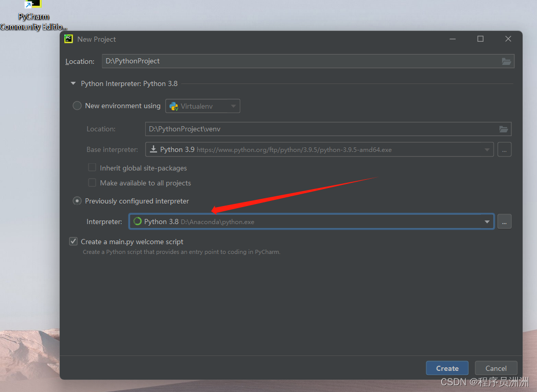Click the ellipsis button beside Interpreter
The width and height of the screenshot is (537, 392).
click(504, 221)
